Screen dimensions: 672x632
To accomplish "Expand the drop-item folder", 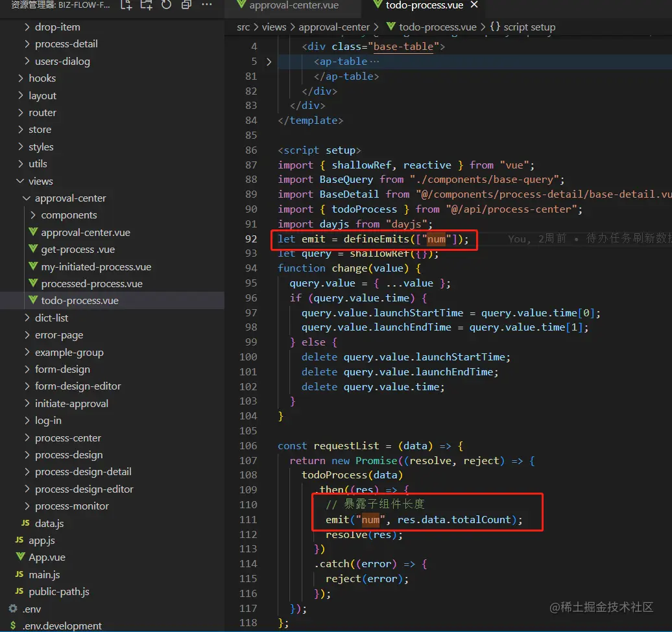I will pos(57,27).
